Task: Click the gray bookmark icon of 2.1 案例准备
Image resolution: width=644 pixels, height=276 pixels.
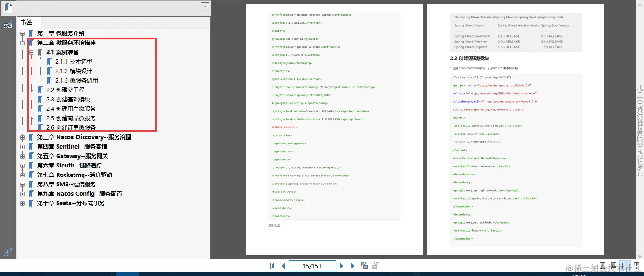Action: click(40, 52)
